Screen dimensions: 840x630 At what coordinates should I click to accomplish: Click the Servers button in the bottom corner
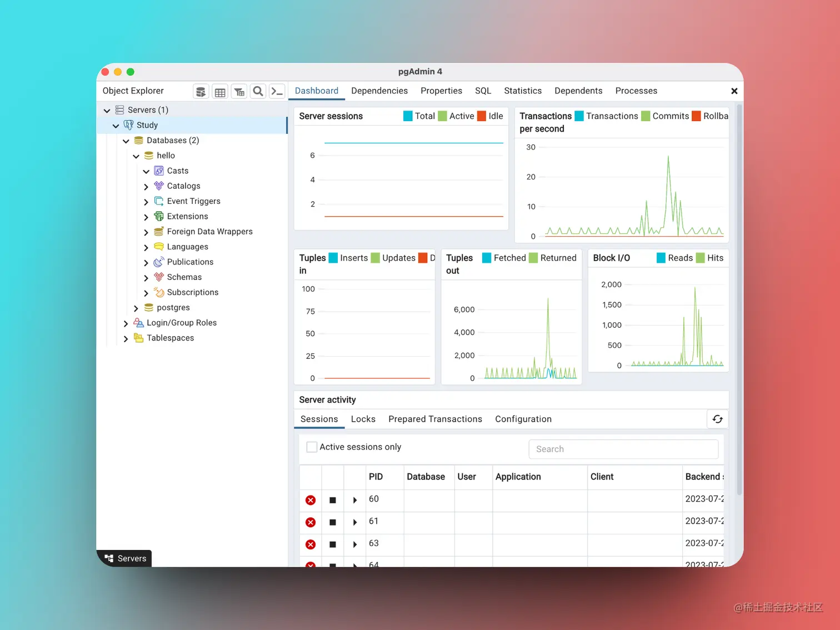pyautogui.click(x=126, y=558)
